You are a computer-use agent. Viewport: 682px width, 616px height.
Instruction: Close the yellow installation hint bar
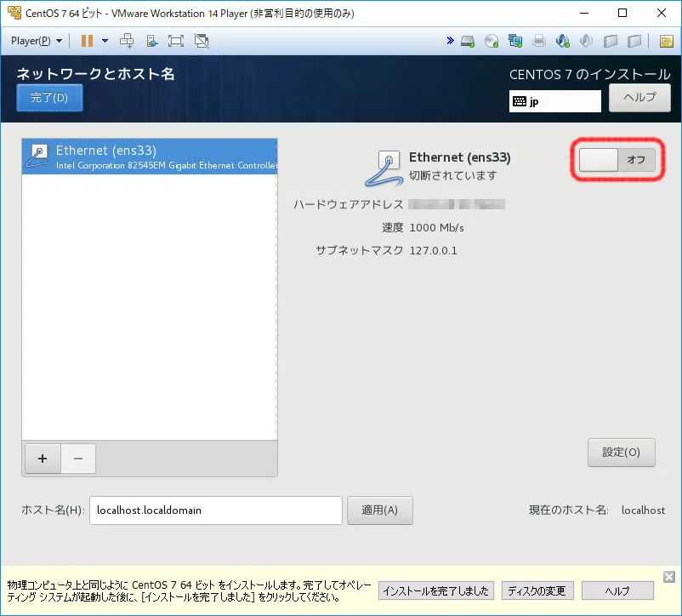[669, 577]
